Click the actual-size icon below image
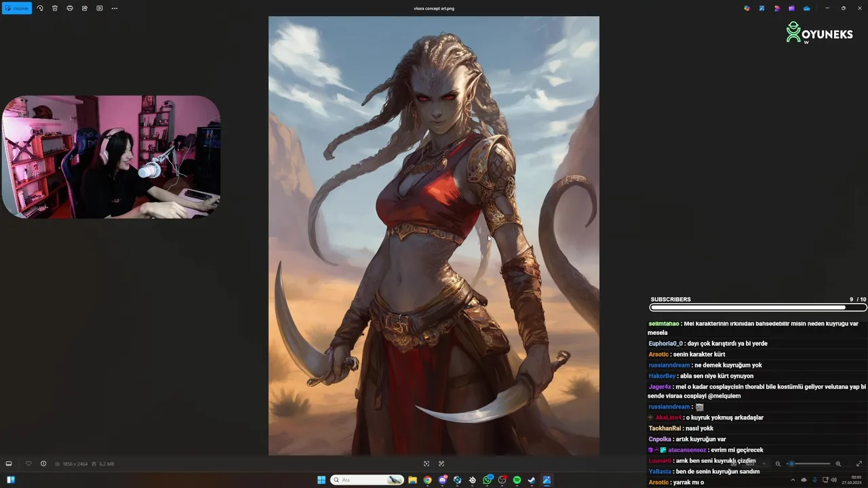868x488 pixels. pyautogui.click(x=441, y=464)
